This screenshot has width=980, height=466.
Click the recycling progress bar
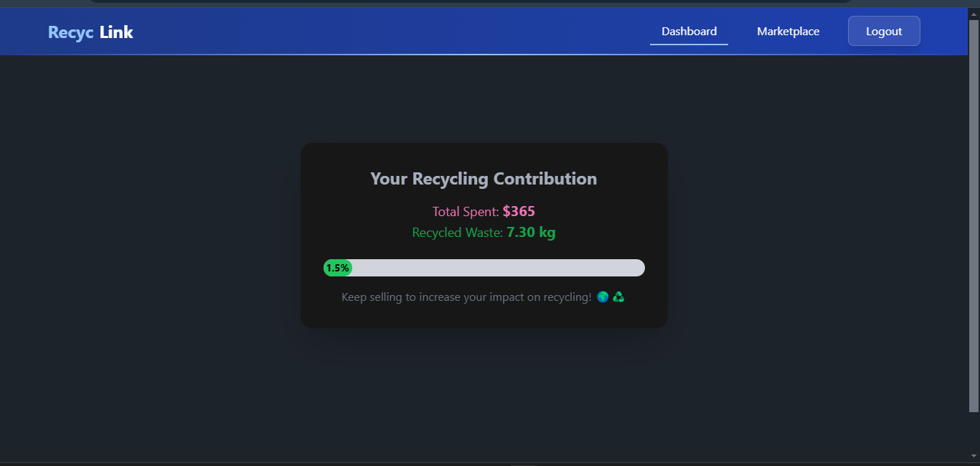click(483, 268)
